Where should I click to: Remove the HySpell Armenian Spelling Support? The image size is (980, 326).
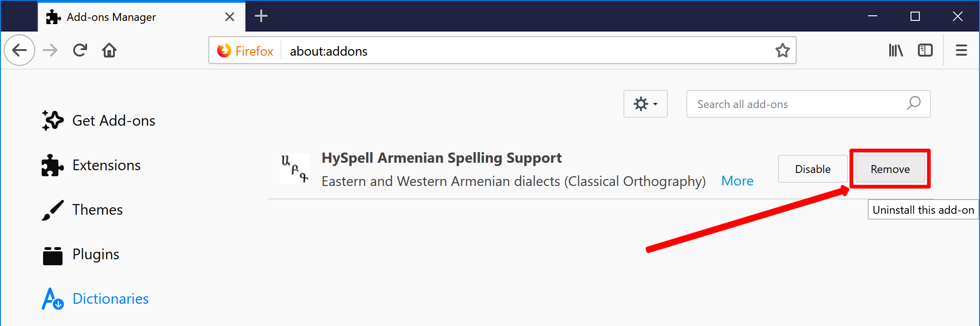(890, 169)
